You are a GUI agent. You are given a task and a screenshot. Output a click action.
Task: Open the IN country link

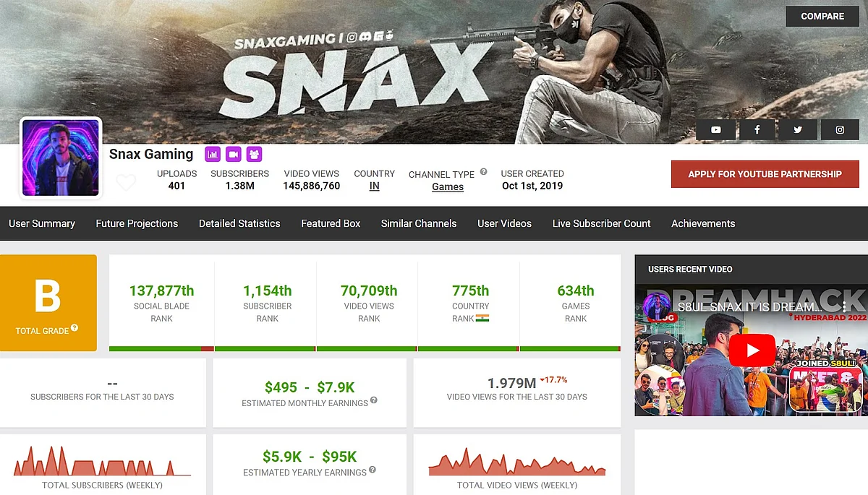pyautogui.click(x=374, y=186)
